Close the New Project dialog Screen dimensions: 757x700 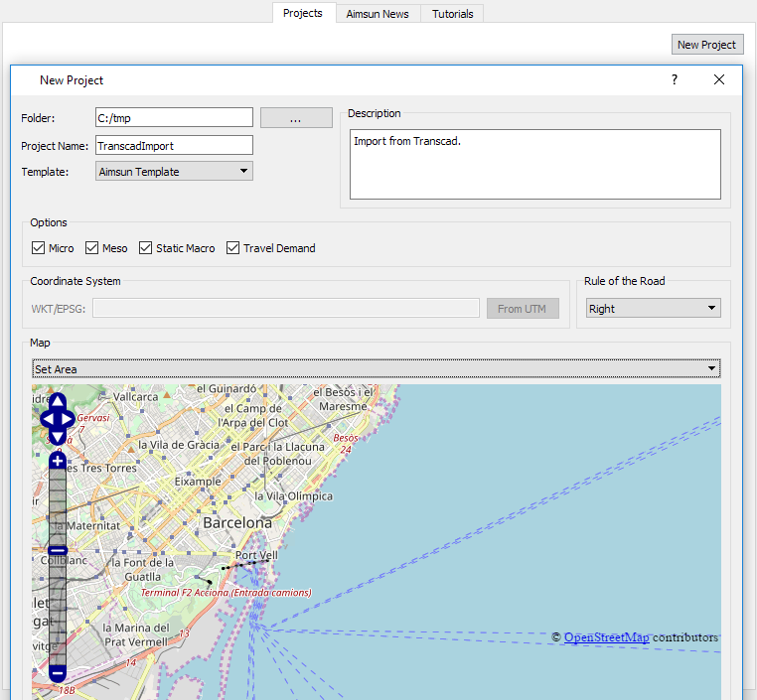[719, 79]
